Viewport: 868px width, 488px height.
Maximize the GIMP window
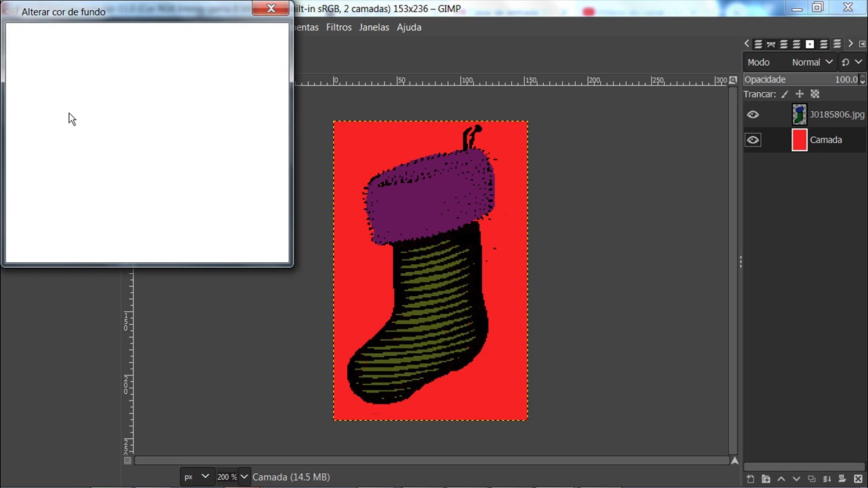pyautogui.click(x=818, y=8)
